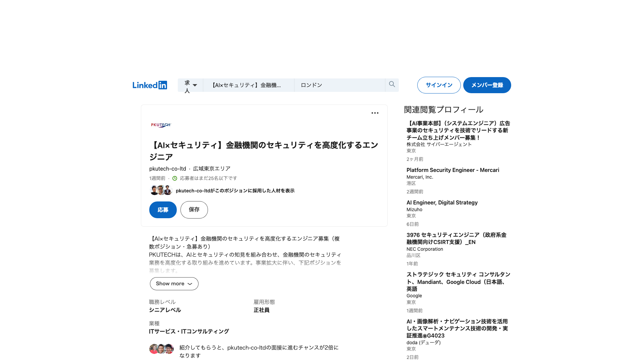644x362 pixels.
Task: Click the PKUTECH company logo
Action: [x=161, y=125]
